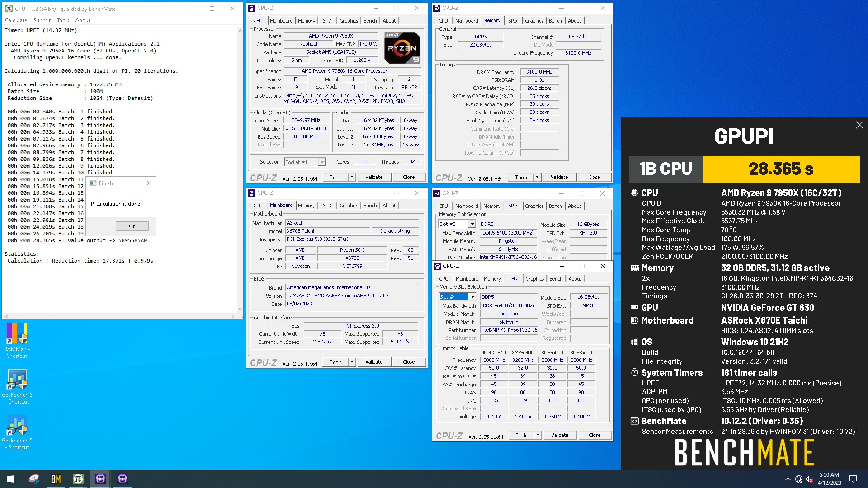Click the Motherboard icon in BenchMate panel
The image size is (868, 488).
tap(634, 320)
